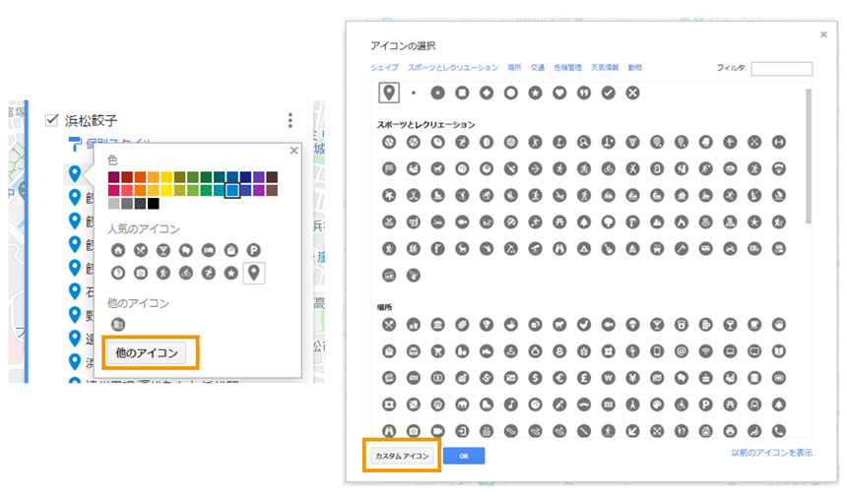Select the recently used icon under 他のアイコン
The image size is (847, 504).
pos(118,324)
